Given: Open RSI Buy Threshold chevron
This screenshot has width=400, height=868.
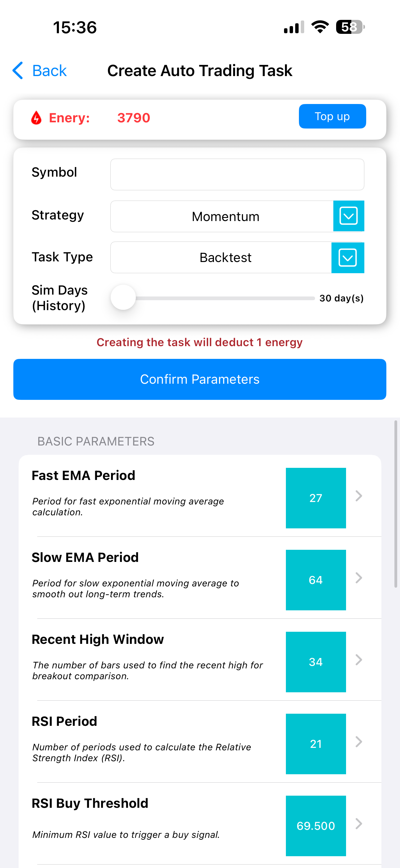Looking at the screenshot, I should 359,824.
